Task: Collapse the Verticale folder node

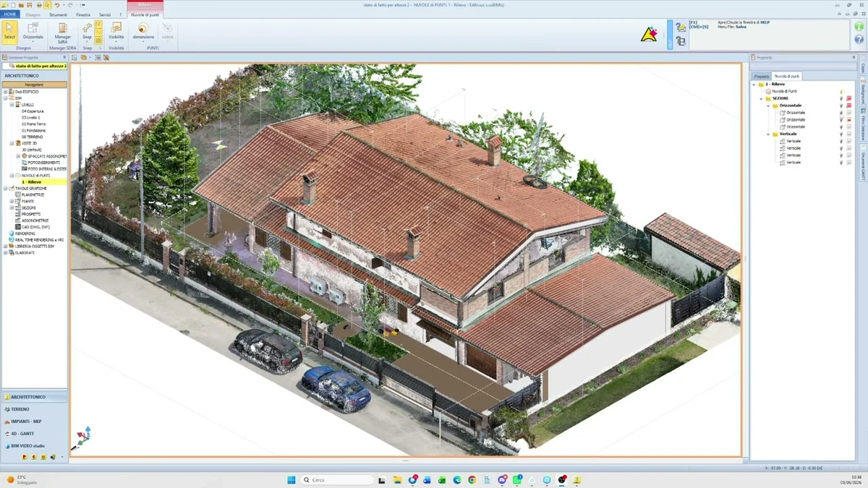Action: (x=767, y=134)
